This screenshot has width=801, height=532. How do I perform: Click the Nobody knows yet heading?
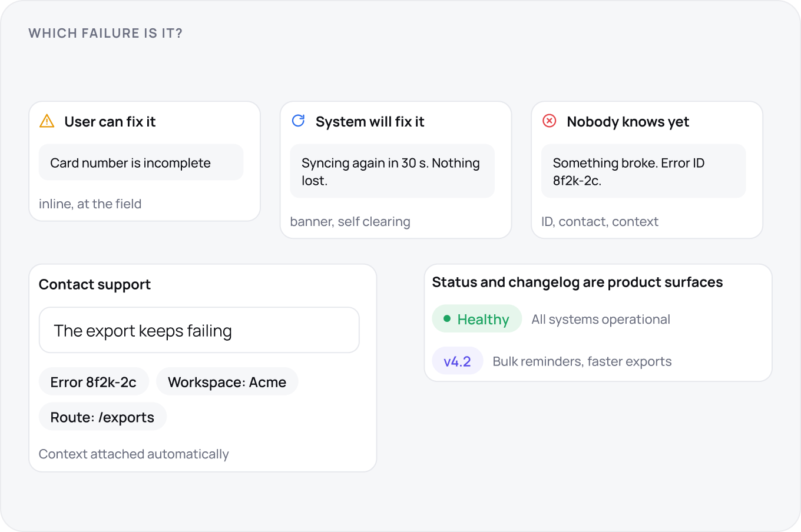click(x=628, y=121)
